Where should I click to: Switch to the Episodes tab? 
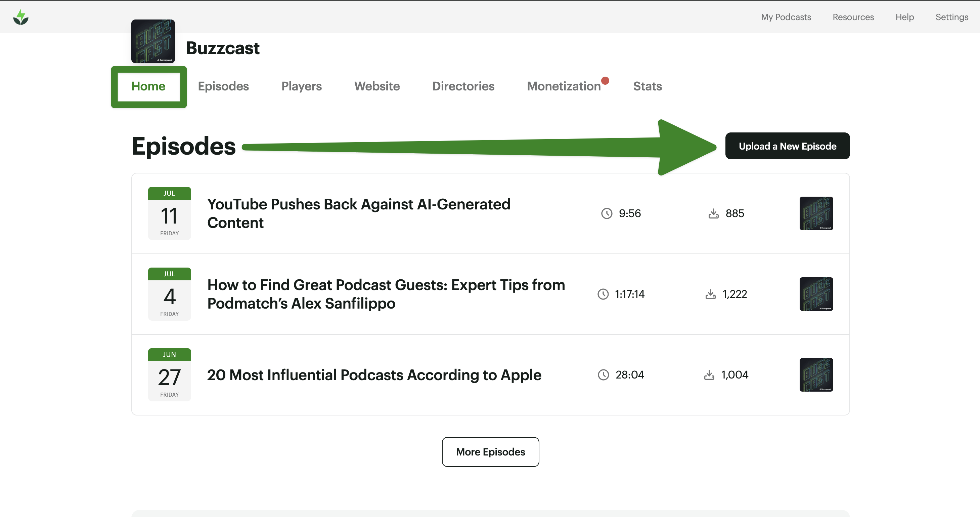pyautogui.click(x=223, y=86)
